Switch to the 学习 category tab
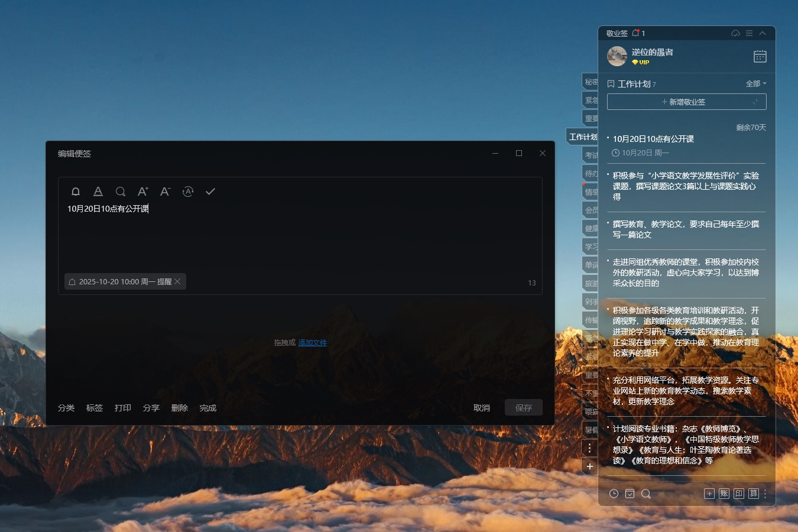 coord(590,246)
